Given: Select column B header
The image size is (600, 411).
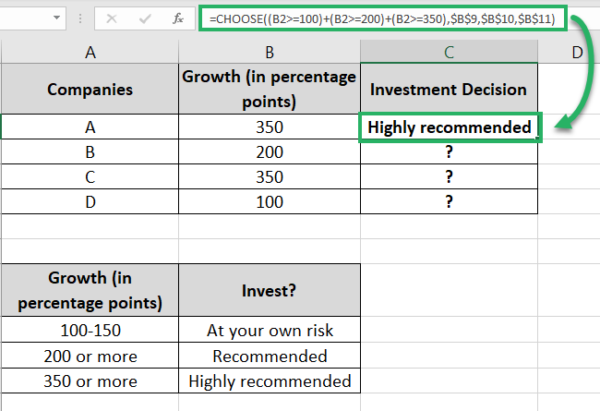Looking at the screenshot, I should [269, 52].
